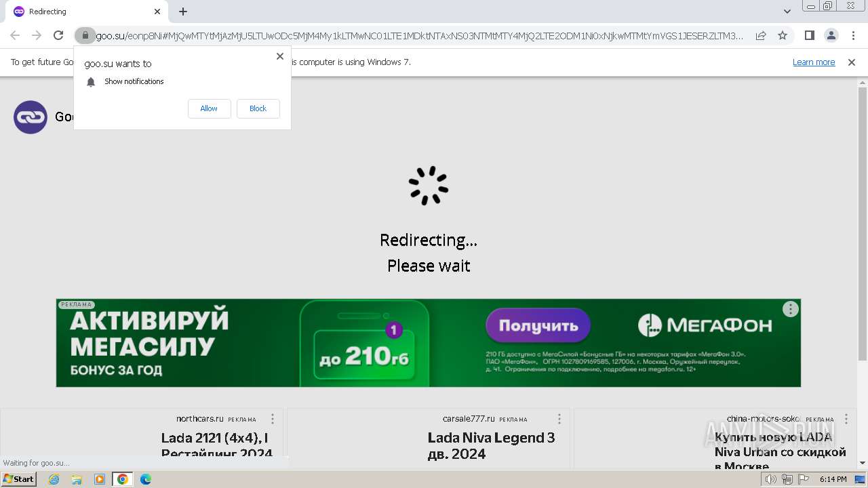Click the address bar URL
Screen dimensions: 868x488
tap(419, 35)
